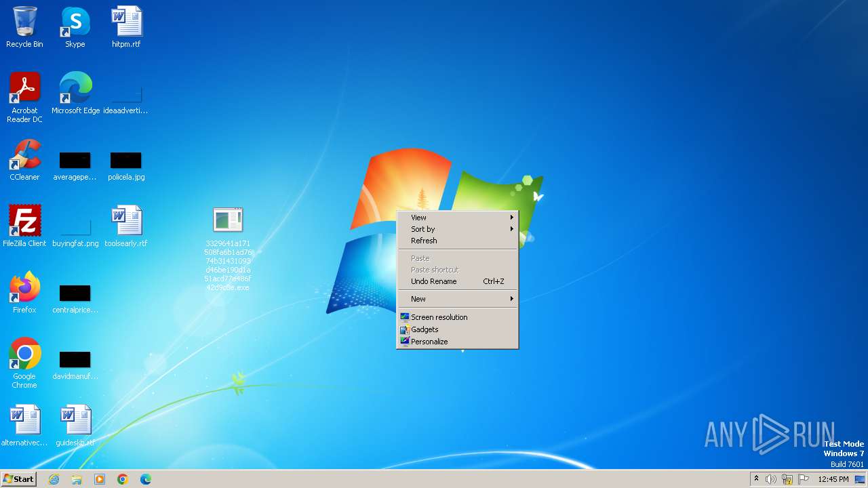Launch Windows Media Player from taskbar

[100, 479]
